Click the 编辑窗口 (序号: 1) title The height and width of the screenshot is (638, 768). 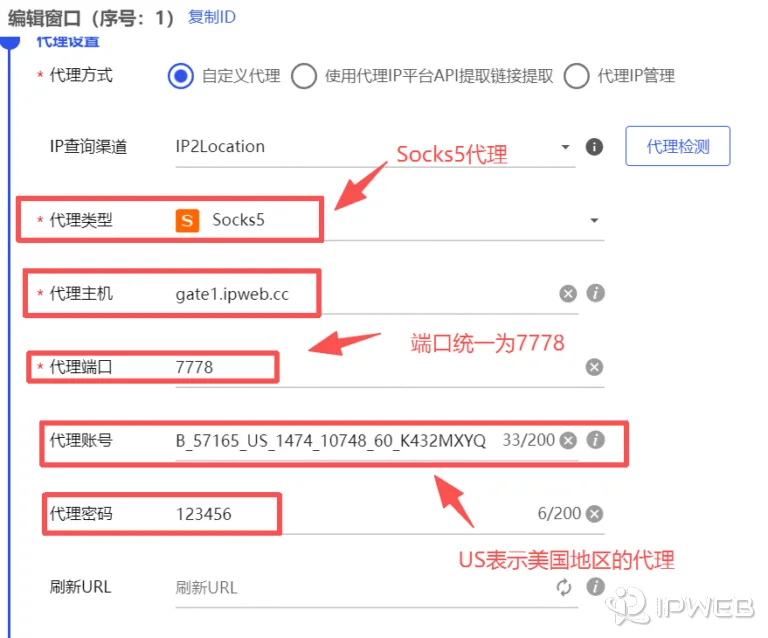point(91,19)
